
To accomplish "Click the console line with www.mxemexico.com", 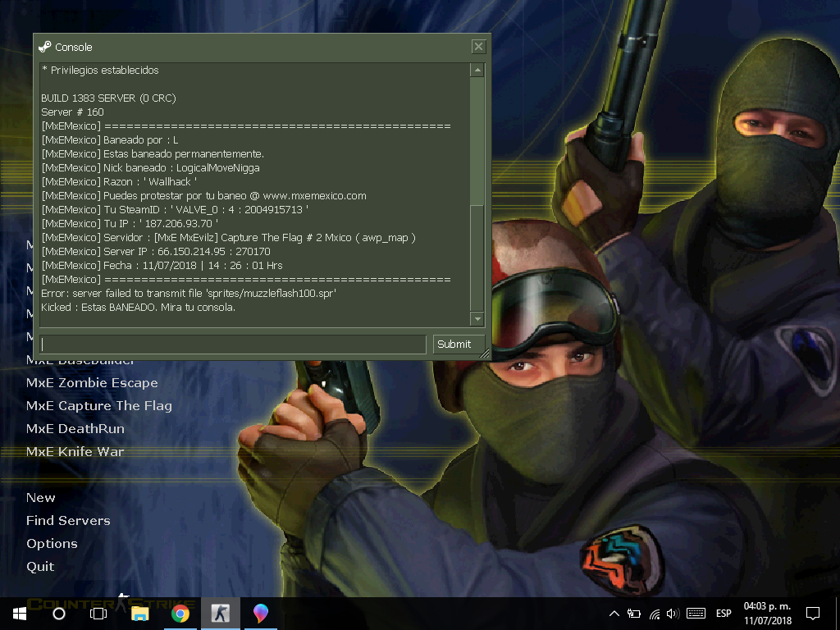I will [x=204, y=195].
